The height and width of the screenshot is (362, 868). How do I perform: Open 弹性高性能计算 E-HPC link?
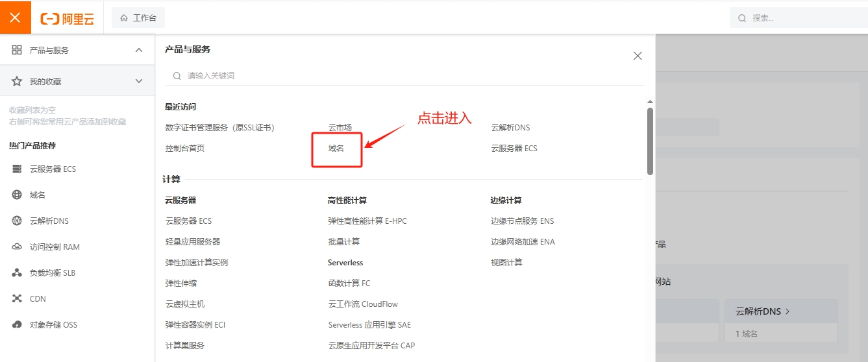click(x=367, y=221)
